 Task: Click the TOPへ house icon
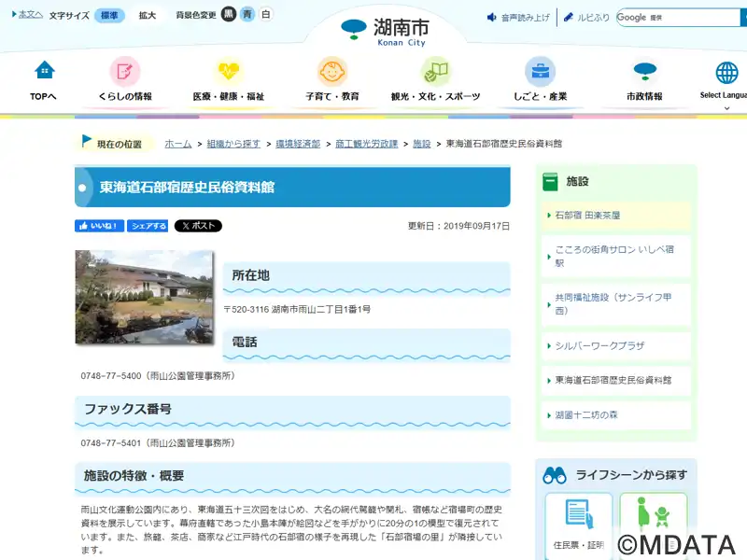pos(44,70)
